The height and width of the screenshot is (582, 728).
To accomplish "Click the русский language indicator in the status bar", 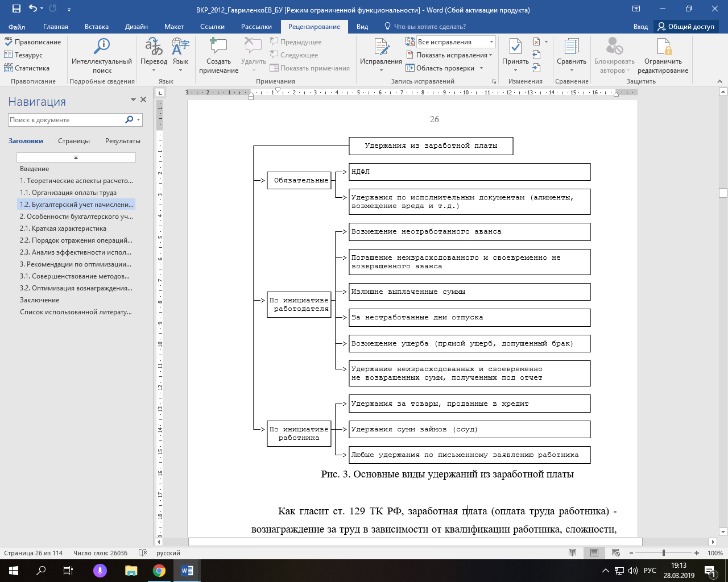I will [x=168, y=553].
